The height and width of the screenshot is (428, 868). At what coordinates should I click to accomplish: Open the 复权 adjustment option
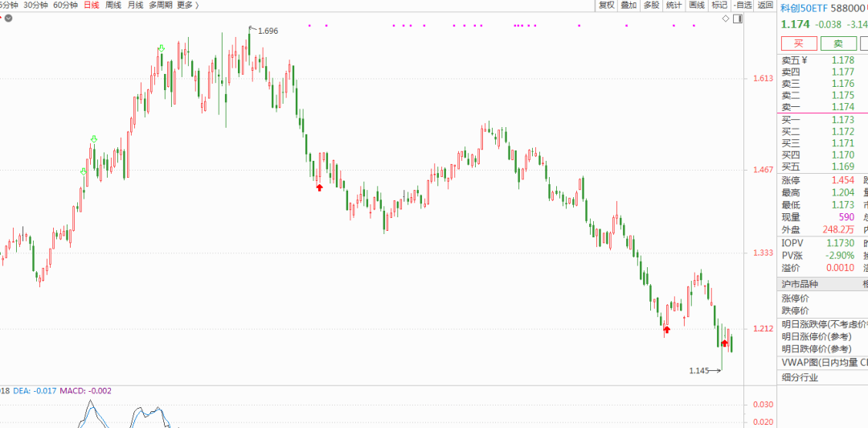tap(607, 5)
